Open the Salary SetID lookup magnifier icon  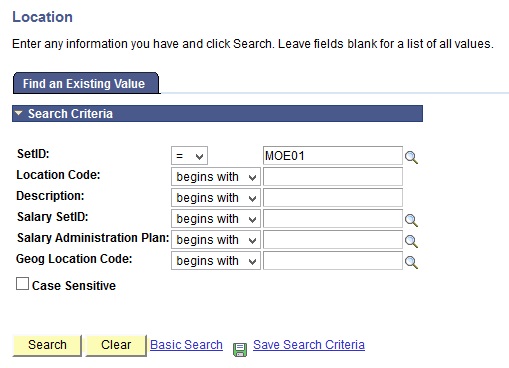[x=411, y=220]
